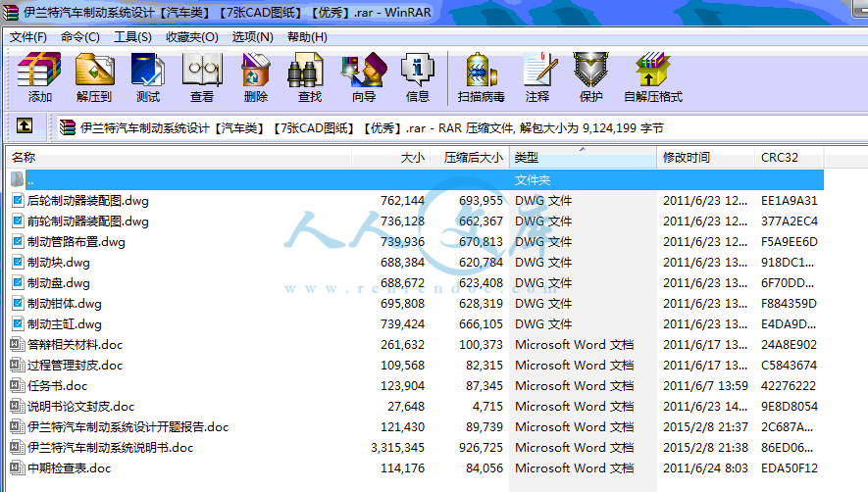868x492 pixels.
Task: Sort by 类型 column header
Action: tap(583, 158)
